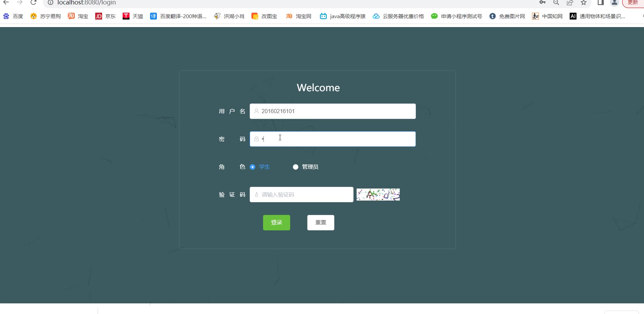Click the green 登录 login button
The width and height of the screenshot is (644, 314).
276,222
